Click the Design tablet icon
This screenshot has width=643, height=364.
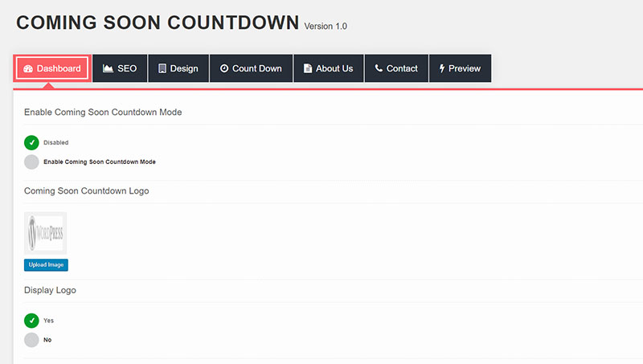[162, 68]
